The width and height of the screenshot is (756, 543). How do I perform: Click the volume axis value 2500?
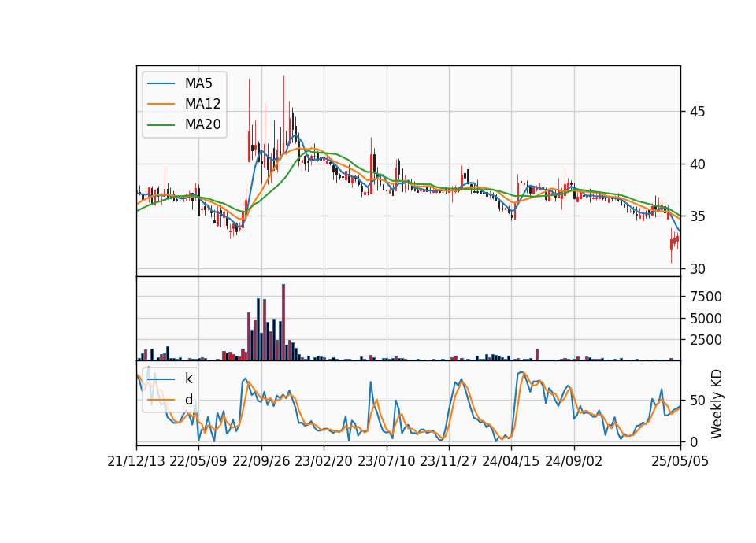(x=706, y=340)
